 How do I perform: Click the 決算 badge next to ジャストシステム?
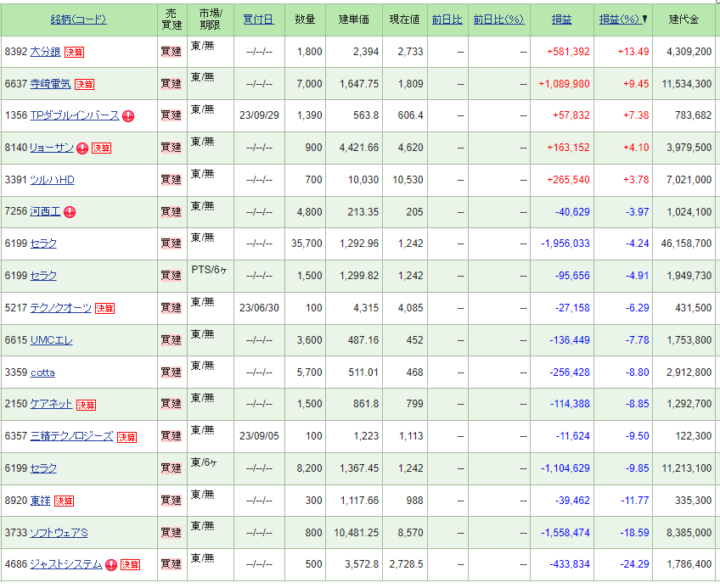coord(131,565)
